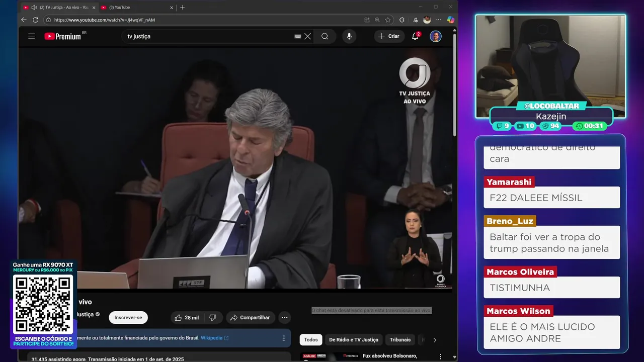This screenshot has width=644, height=362.
Task: Click the @LOCOBALTAR overlay label
Action: (551, 106)
